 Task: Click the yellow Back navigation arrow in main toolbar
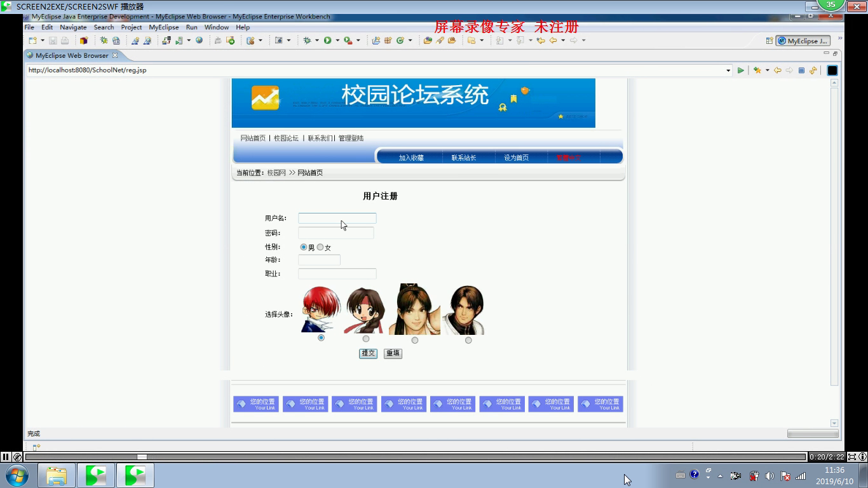tap(553, 40)
